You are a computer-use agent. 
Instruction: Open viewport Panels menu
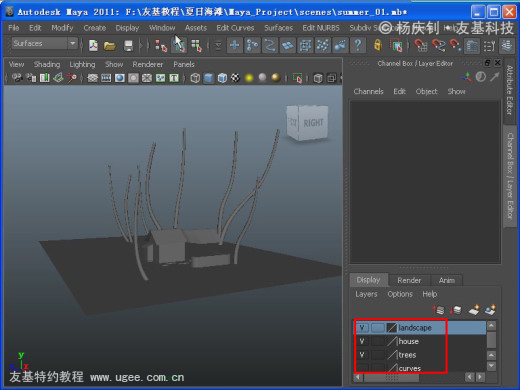coord(184,64)
